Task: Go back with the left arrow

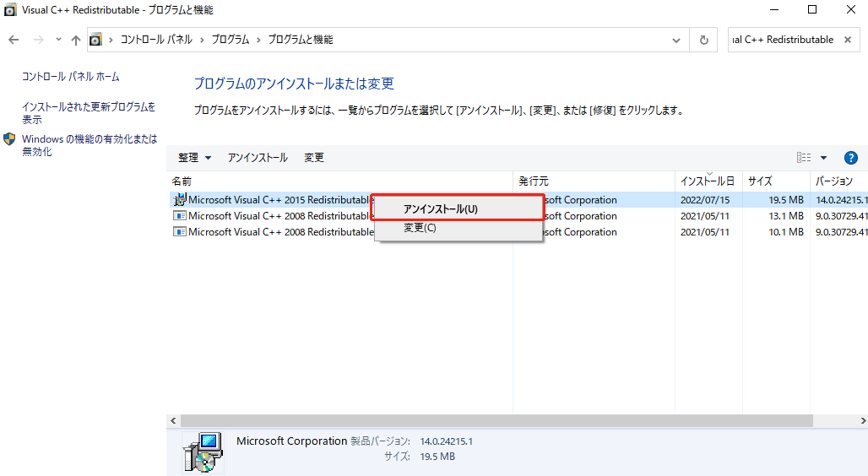Action: 14,40
